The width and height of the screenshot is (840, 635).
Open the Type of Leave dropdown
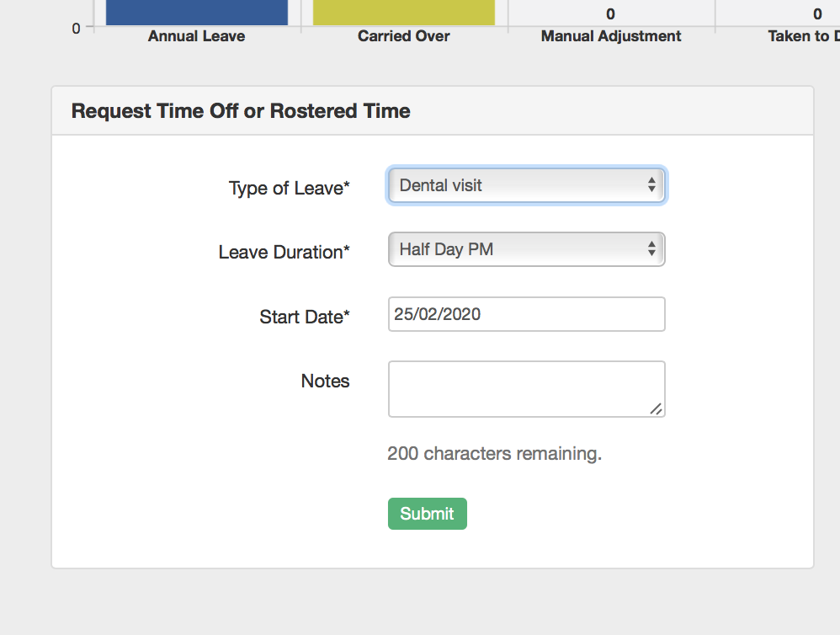pos(526,186)
